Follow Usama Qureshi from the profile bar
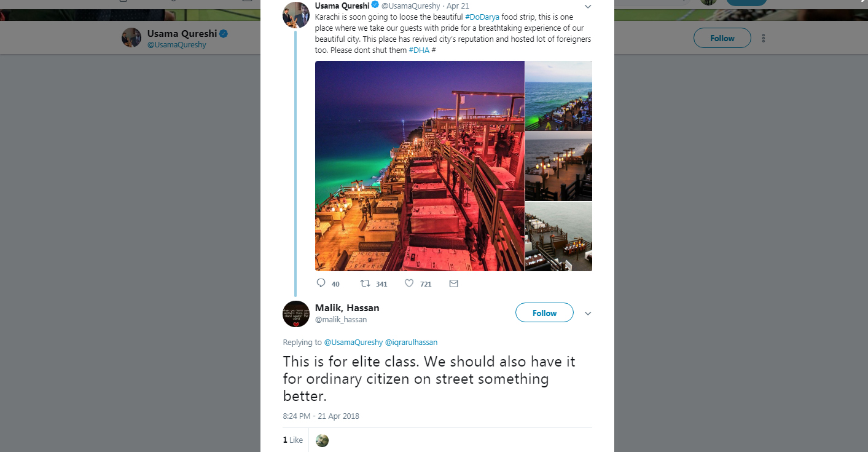The height and width of the screenshot is (452, 868). pos(722,38)
